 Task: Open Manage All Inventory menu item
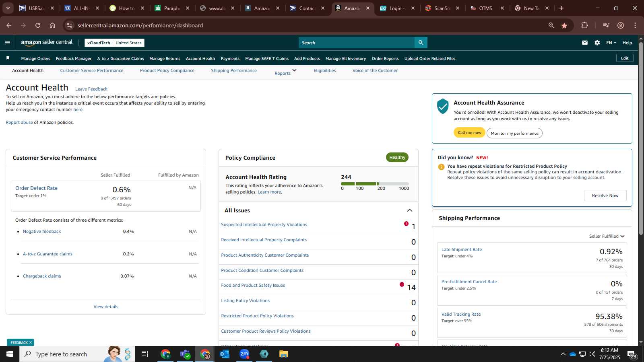coord(346,58)
